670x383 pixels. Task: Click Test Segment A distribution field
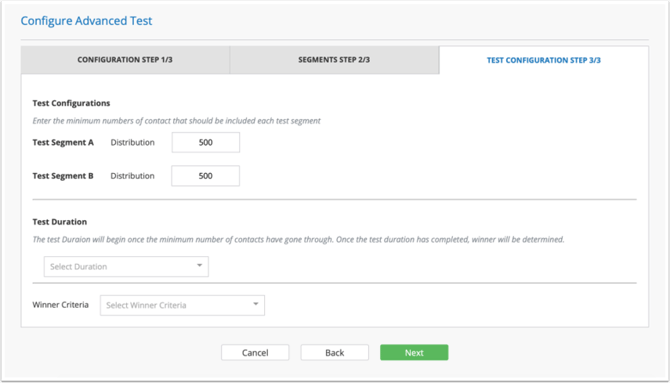[206, 142]
